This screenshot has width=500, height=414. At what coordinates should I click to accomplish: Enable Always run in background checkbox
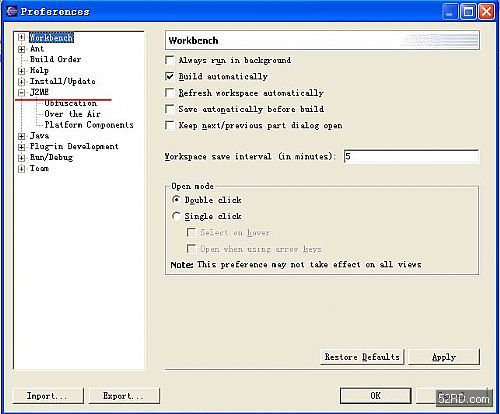(169, 60)
